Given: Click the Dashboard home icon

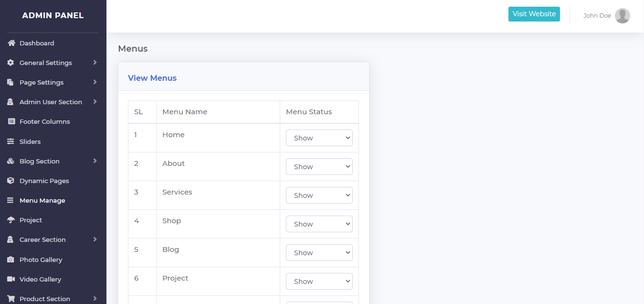Looking at the screenshot, I should coord(11,43).
